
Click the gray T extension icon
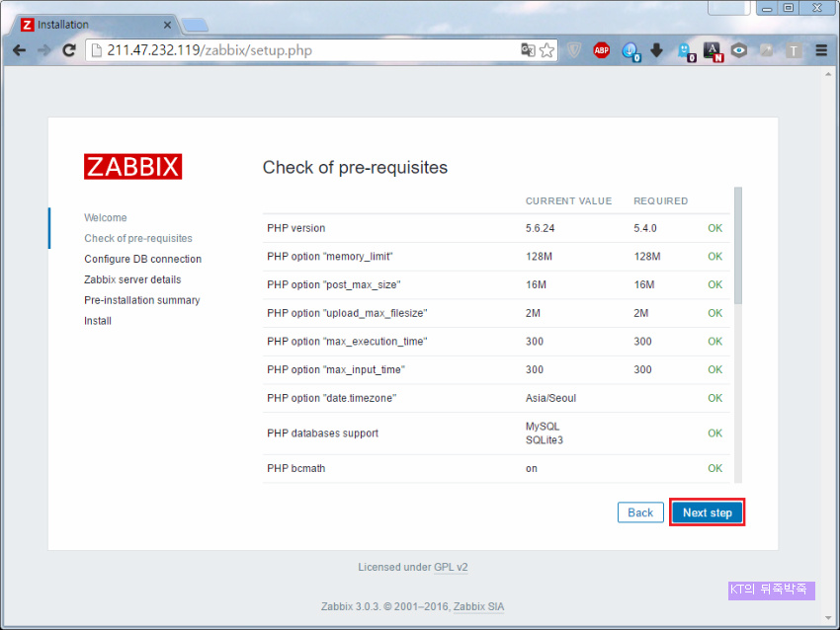[794, 50]
